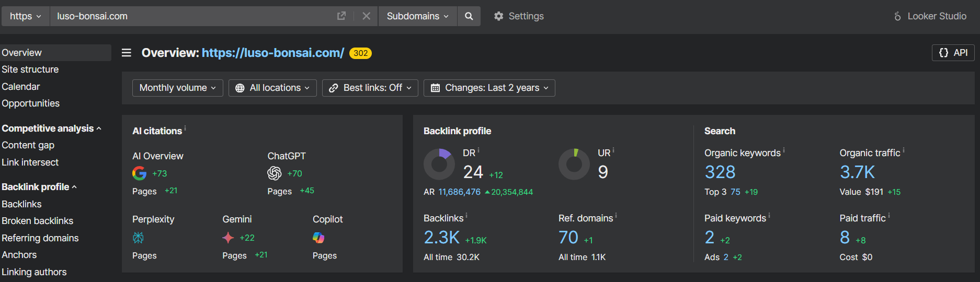The height and width of the screenshot is (282, 980).
Task: Expand the Monthly volume dropdown
Action: 177,88
